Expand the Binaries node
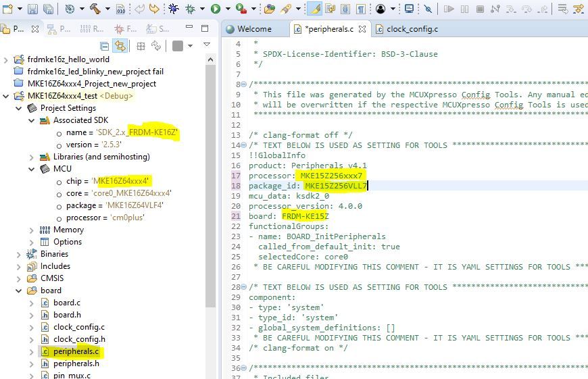This screenshot has width=588, height=379. pyautogui.click(x=19, y=255)
